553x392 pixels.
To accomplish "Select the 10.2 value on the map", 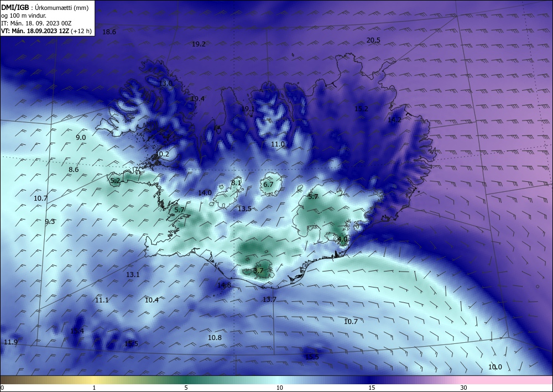I will [162, 154].
